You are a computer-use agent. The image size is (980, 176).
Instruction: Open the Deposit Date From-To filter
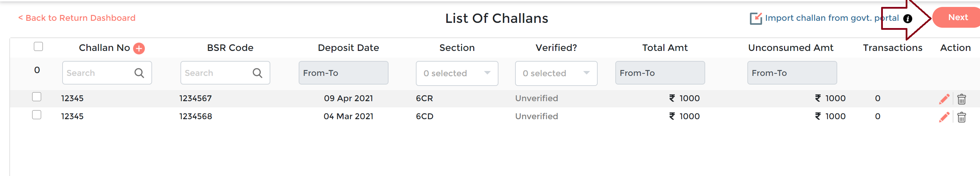tap(343, 73)
